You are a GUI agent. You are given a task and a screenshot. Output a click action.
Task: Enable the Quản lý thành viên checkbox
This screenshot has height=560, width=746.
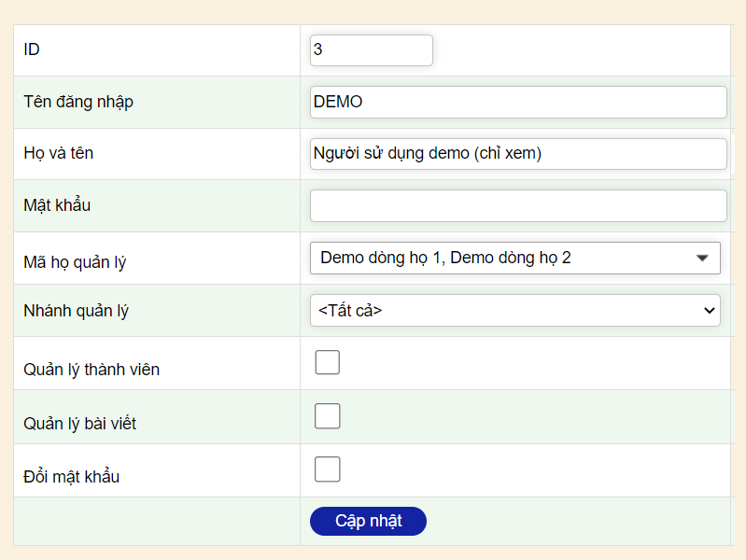tap(328, 362)
